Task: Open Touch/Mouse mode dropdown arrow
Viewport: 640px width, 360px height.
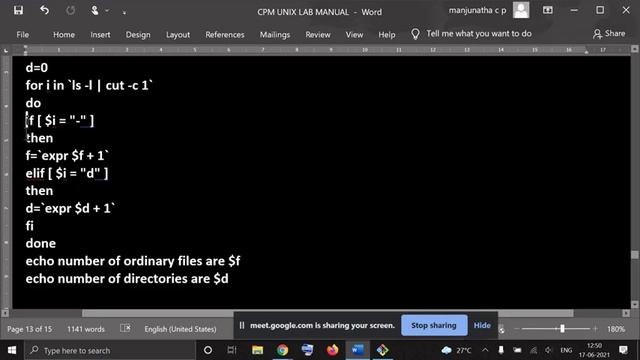Action: [107, 11]
